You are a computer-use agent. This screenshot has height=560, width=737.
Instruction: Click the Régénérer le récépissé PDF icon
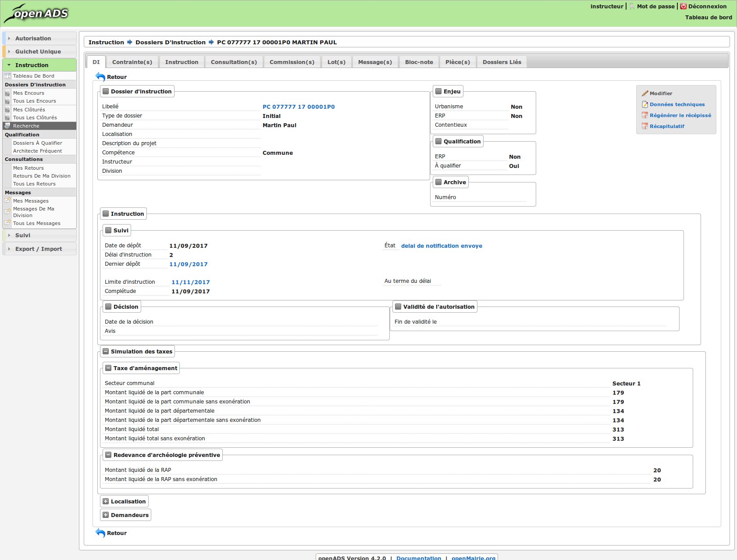(x=645, y=115)
